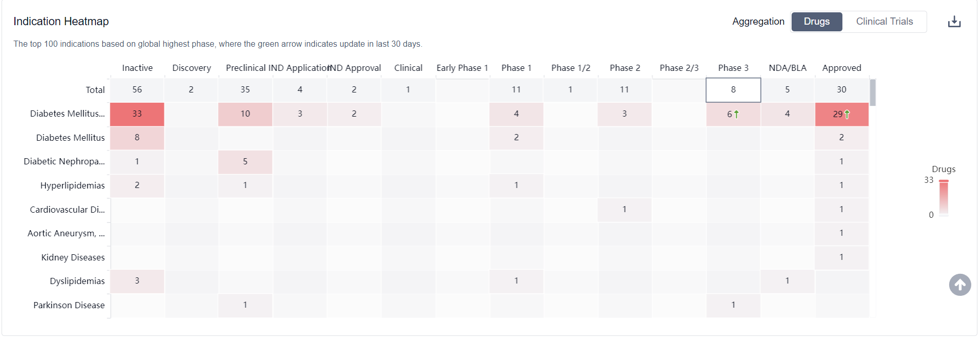Viewport: 980px width, 338px height.
Task: Click green update arrow in Phase 3 cell
Action: tap(737, 114)
